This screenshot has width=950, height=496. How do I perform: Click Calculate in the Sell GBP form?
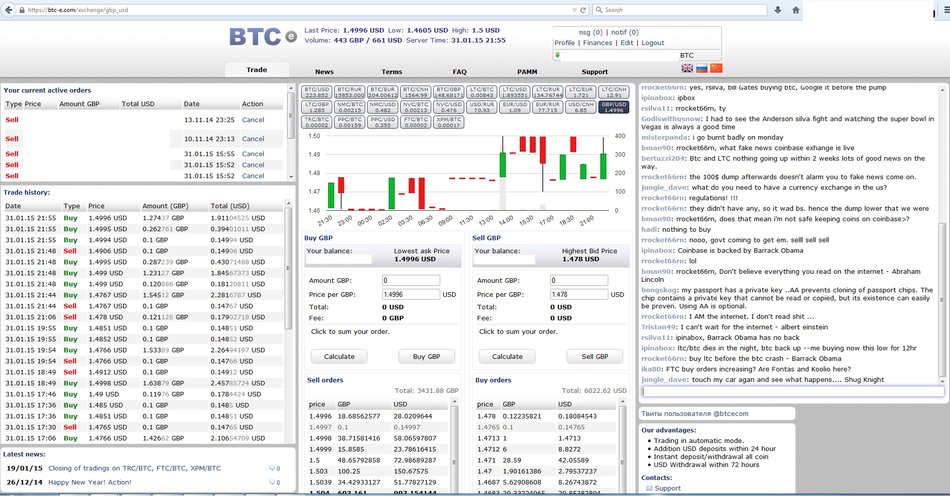pos(507,357)
